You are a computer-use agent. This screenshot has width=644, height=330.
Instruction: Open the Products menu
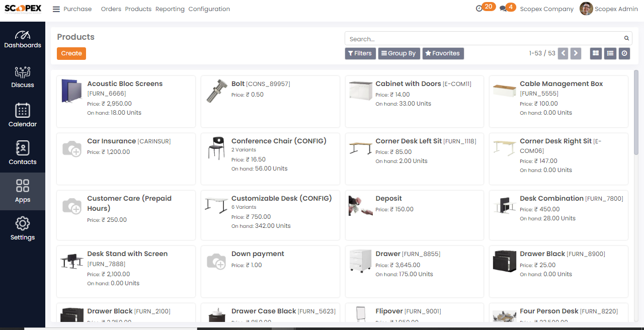tap(138, 9)
